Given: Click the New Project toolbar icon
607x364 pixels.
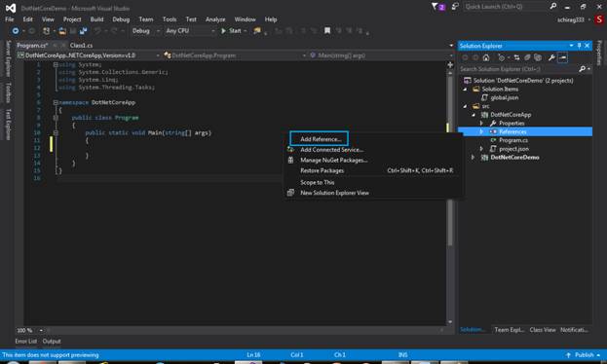Looking at the screenshot, I should click(47, 30).
